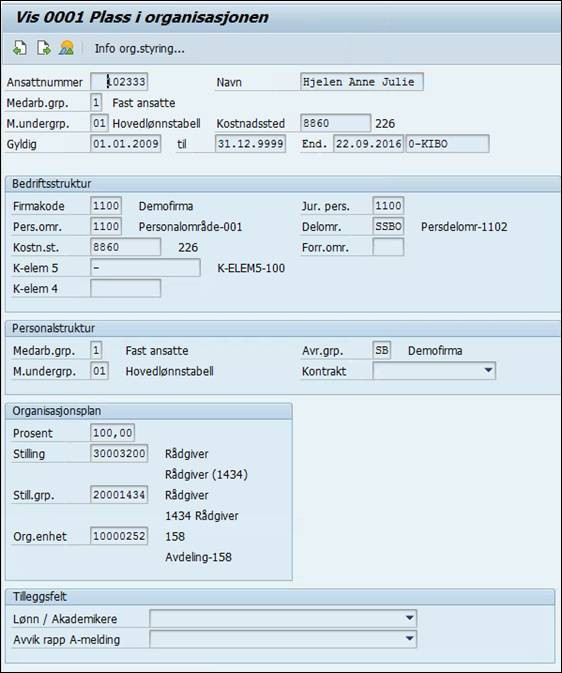Image resolution: width=562 pixels, height=673 pixels.
Task: Click the K-elem 5 input field
Action: (146, 268)
